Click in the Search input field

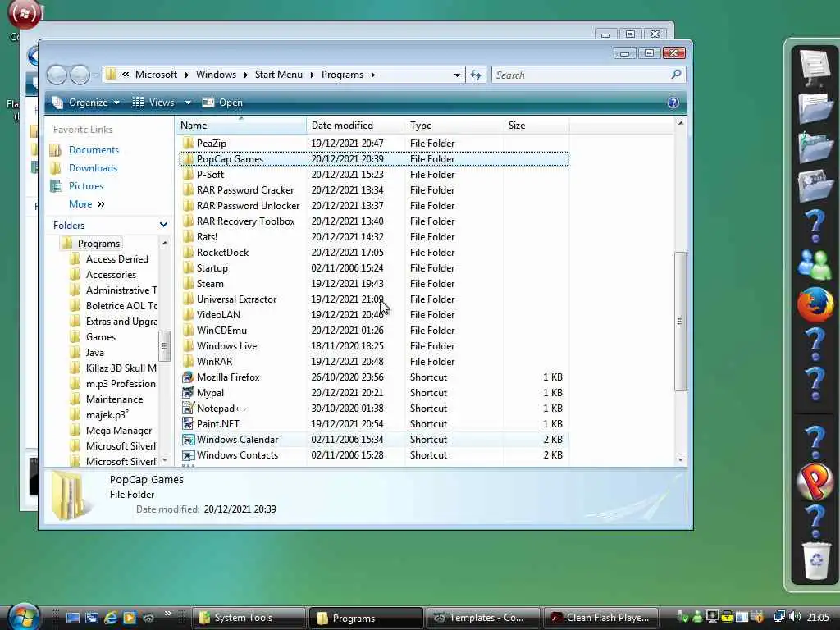(x=582, y=75)
